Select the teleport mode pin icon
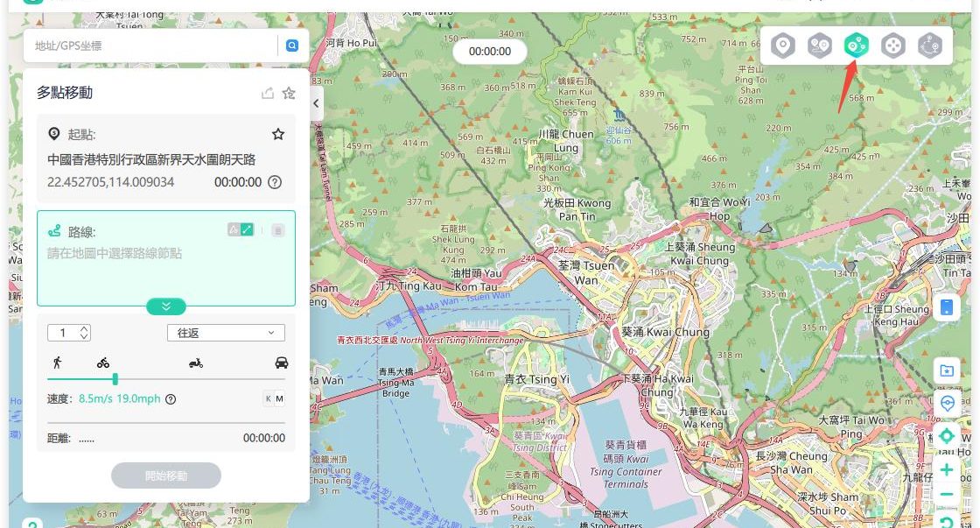 [782, 46]
